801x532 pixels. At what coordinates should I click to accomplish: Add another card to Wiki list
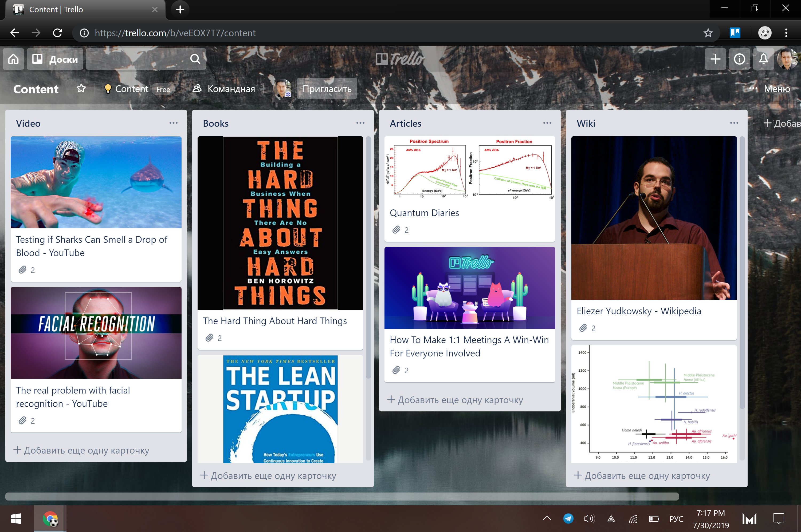642,475
